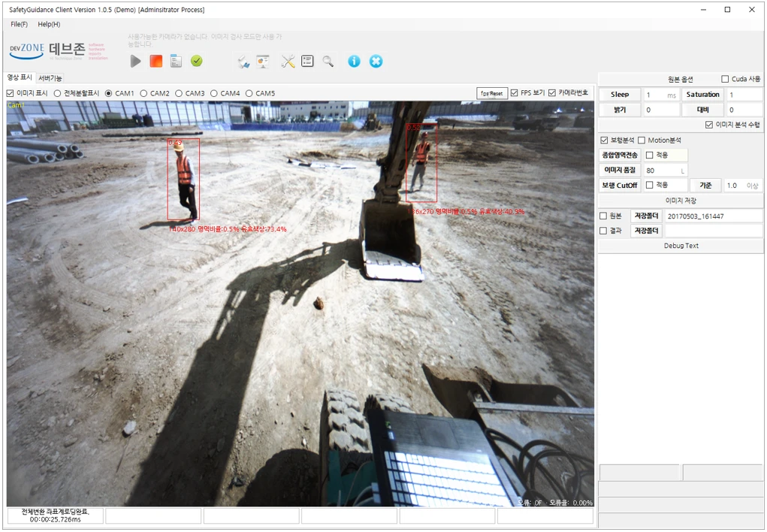This screenshot has height=532, width=767.
Task: Switch to CAM5 view
Action: 249,93
